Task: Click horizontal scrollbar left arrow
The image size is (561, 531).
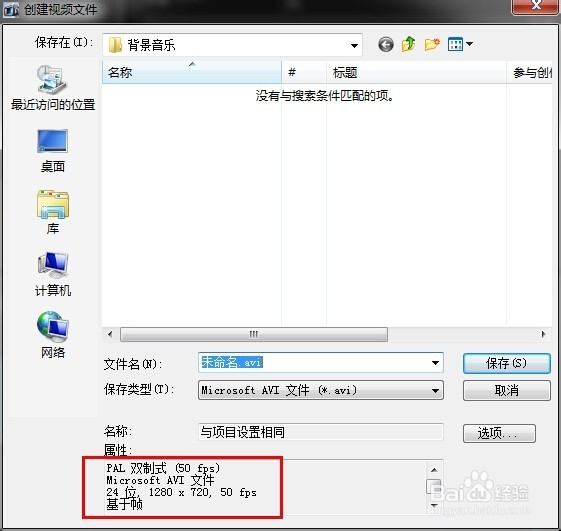Action: coord(110,335)
